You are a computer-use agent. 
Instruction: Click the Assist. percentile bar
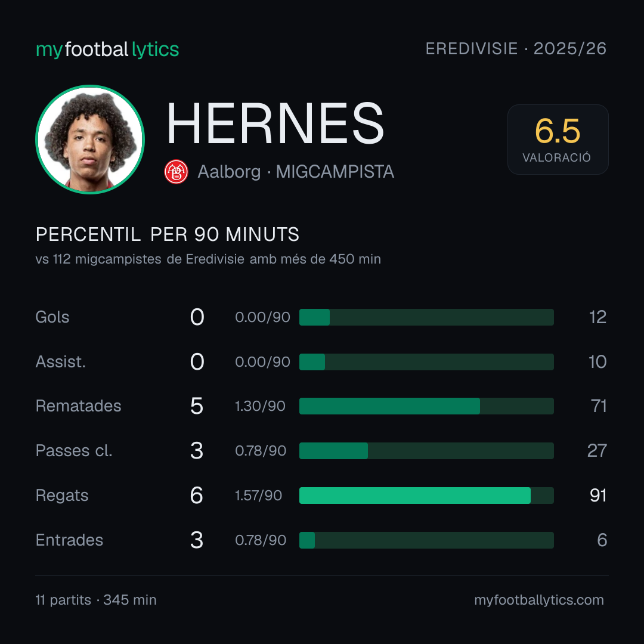[426, 362]
